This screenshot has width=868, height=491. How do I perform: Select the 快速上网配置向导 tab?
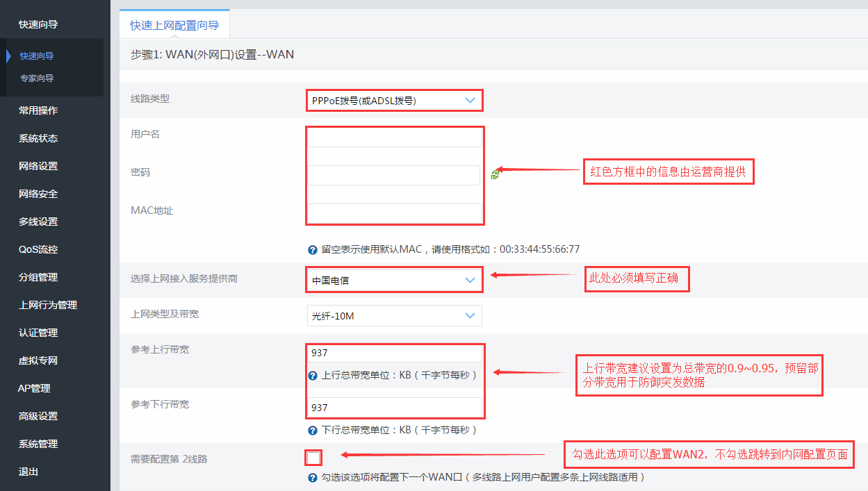[x=174, y=25]
